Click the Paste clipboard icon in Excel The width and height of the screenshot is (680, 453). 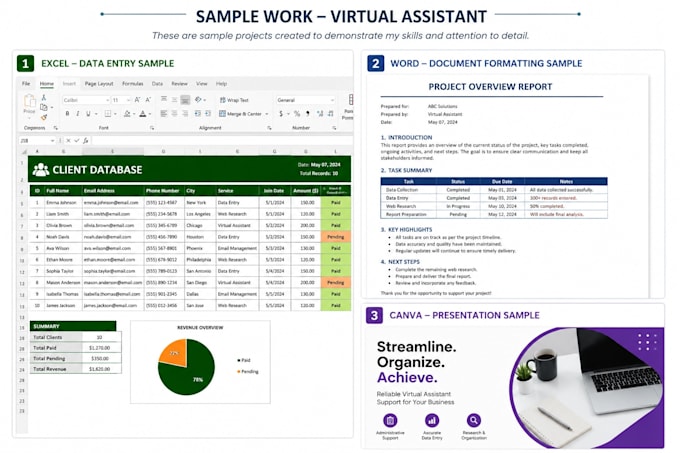pyautogui.click(x=29, y=101)
